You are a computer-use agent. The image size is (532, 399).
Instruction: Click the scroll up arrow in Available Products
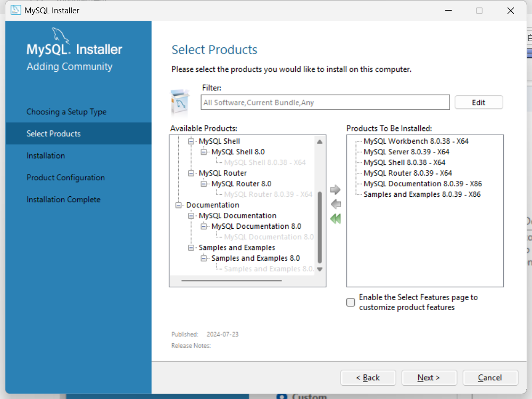point(320,142)
